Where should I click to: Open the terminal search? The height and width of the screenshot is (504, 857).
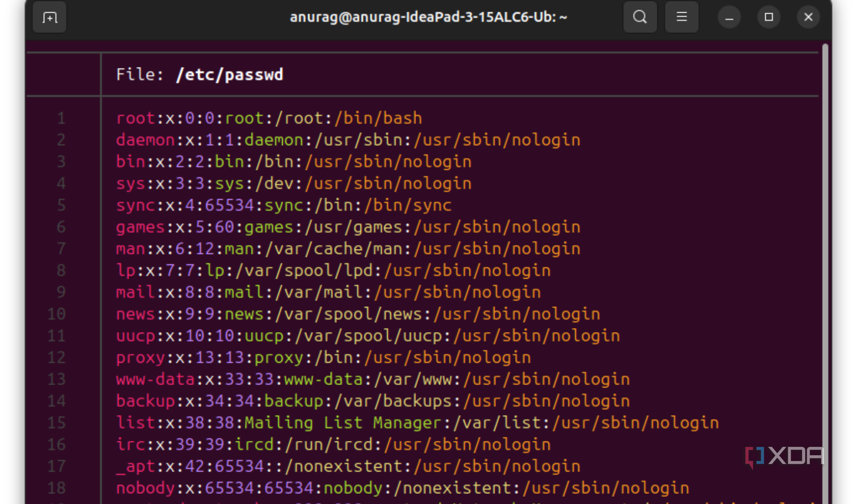click(x=640, y=17)
